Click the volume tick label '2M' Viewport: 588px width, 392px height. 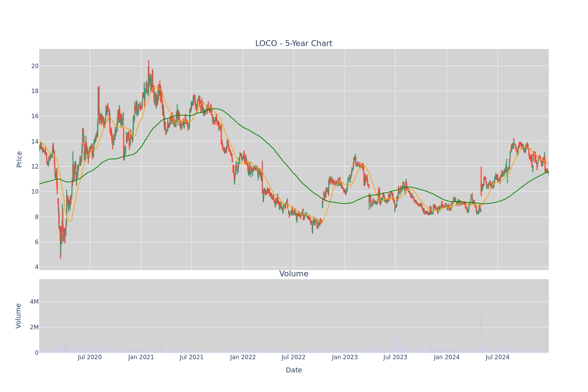[34, 327]
